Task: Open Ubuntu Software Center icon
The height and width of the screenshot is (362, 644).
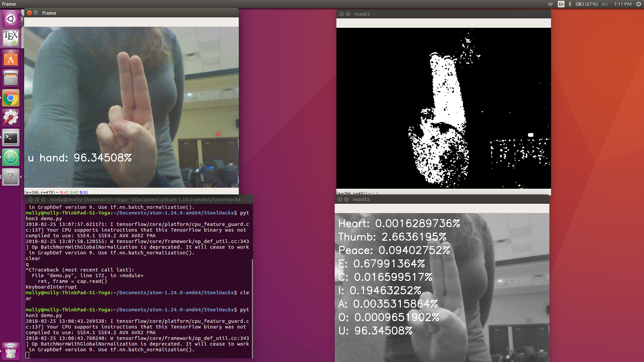Action: [x=11, y=58]
